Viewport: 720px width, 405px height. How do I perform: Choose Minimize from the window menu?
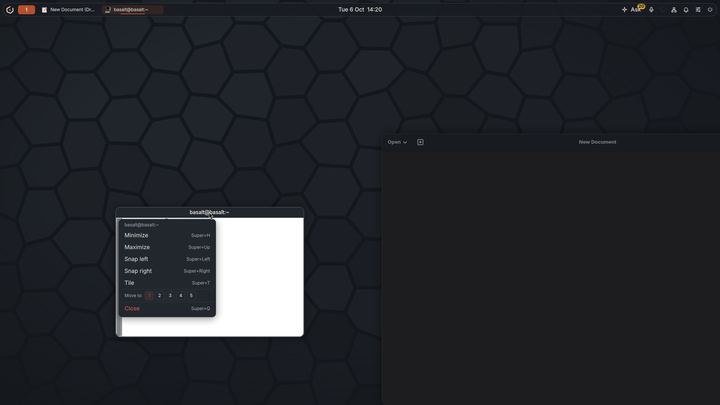tap(167, 235)
